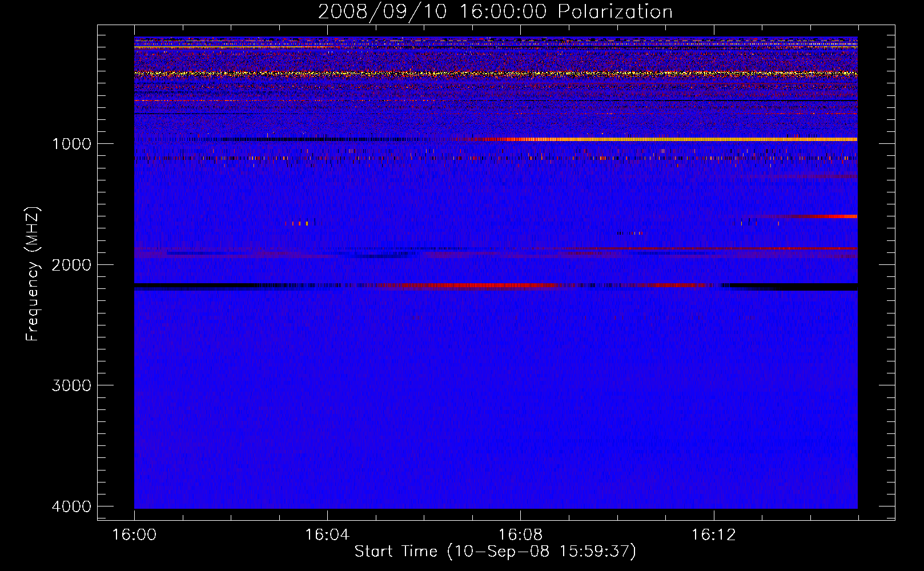
Task: Click the 'Frequency (MHZ)' axis label
Action: pyautogui.click(x=33, y=274)
